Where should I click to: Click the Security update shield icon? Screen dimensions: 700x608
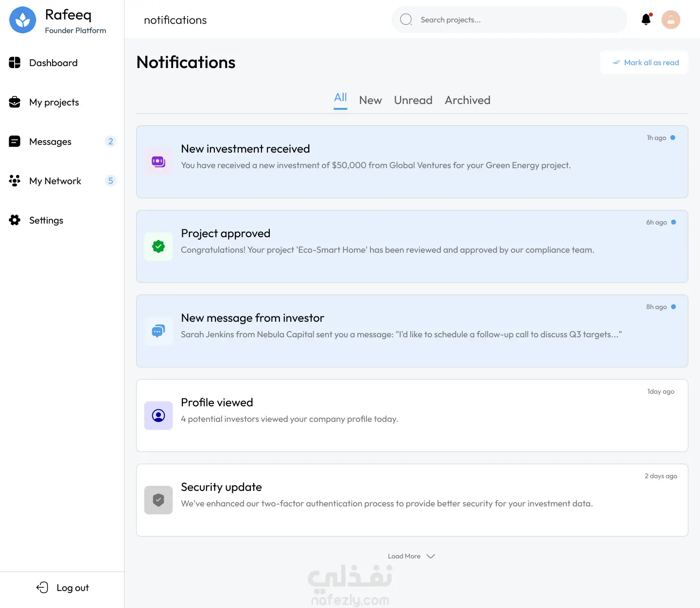tap(158, 500)
